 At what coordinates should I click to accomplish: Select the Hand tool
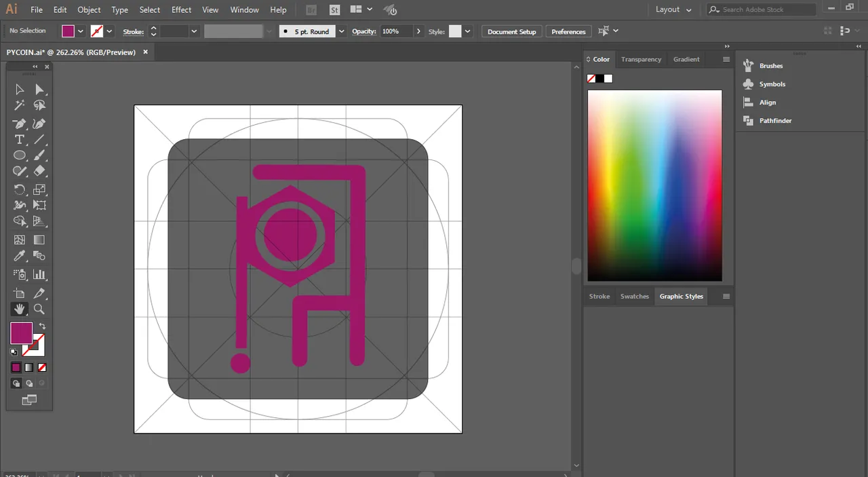[x=20, y=309]
